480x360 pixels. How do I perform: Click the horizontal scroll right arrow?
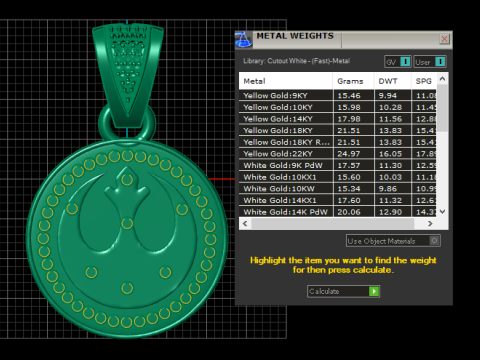(430, 223)
